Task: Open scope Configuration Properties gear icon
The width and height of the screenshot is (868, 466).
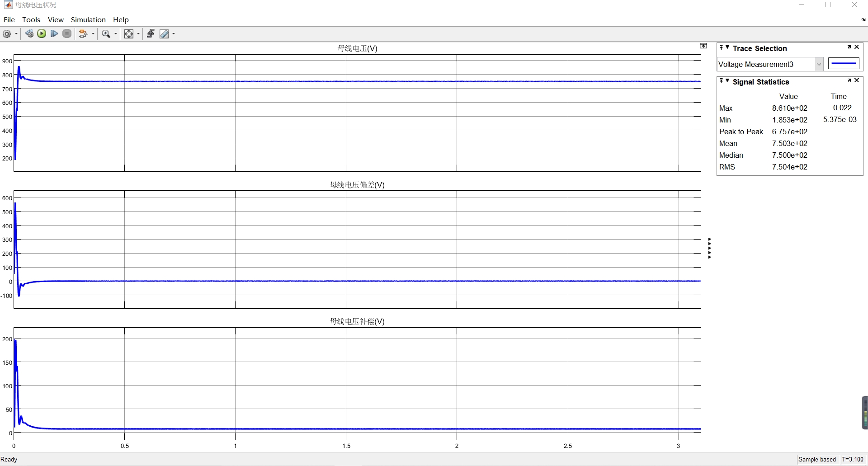Action: (x=7, y=34)
